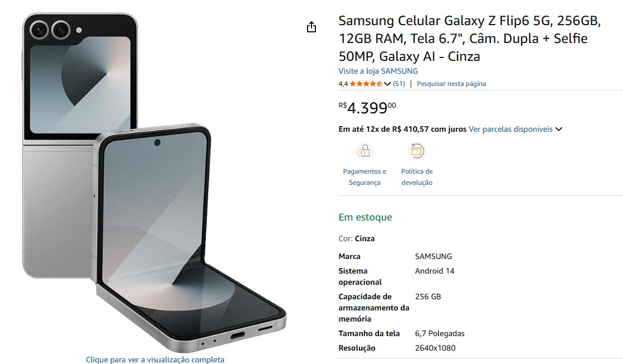This screenshot has width=623, height=364.
Task: Open Ver parcelas disponíveis installment options
Action: pyautogui.click(x=511, y=129)
